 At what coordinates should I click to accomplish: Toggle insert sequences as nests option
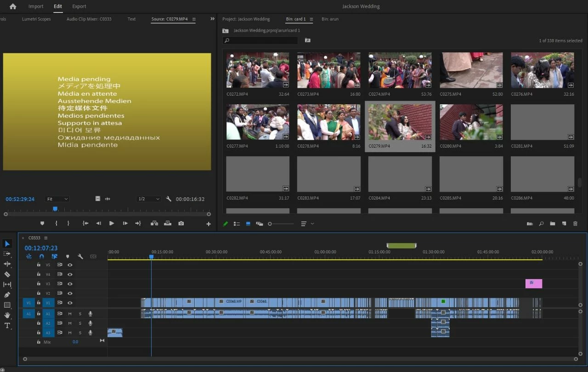click(29, 257)
